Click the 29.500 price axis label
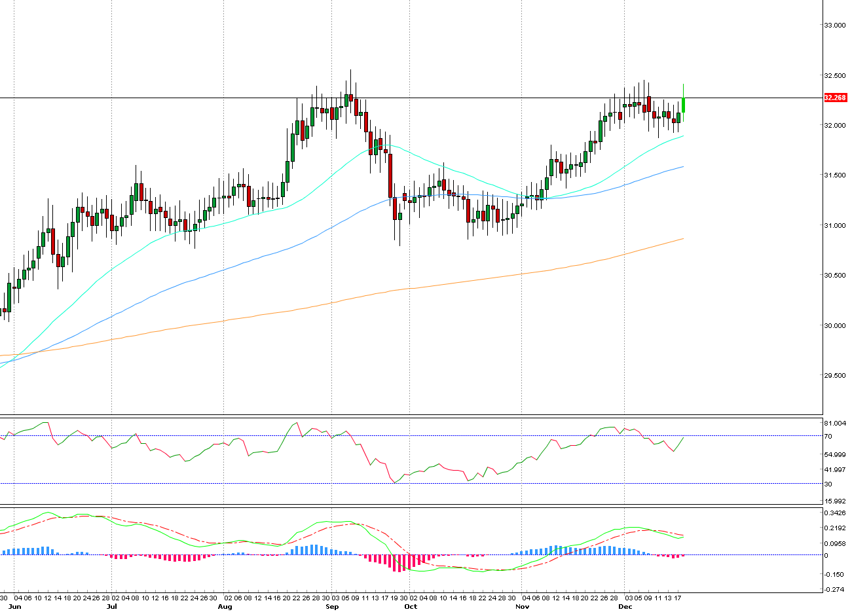This screenshot has height=616, width=852. pyautogui.click(x=836, y=376)
